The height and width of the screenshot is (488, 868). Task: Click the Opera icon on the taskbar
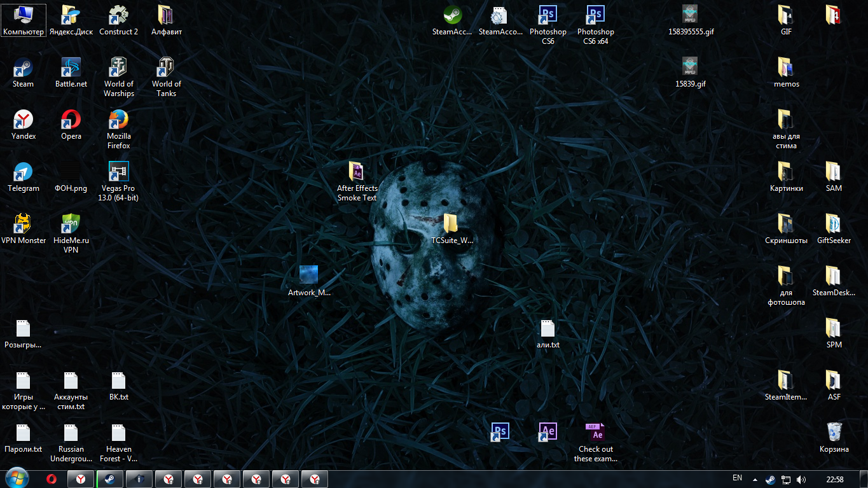pos(52,479)
